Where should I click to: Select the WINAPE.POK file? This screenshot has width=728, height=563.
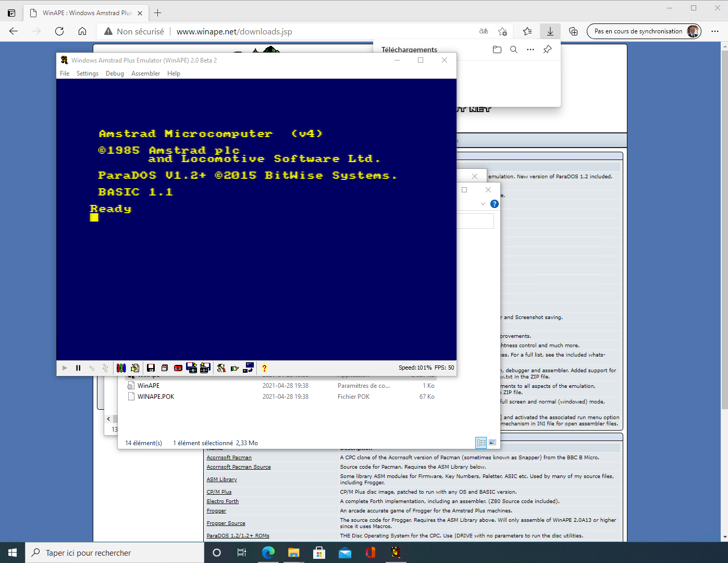(x=156, y=397)
